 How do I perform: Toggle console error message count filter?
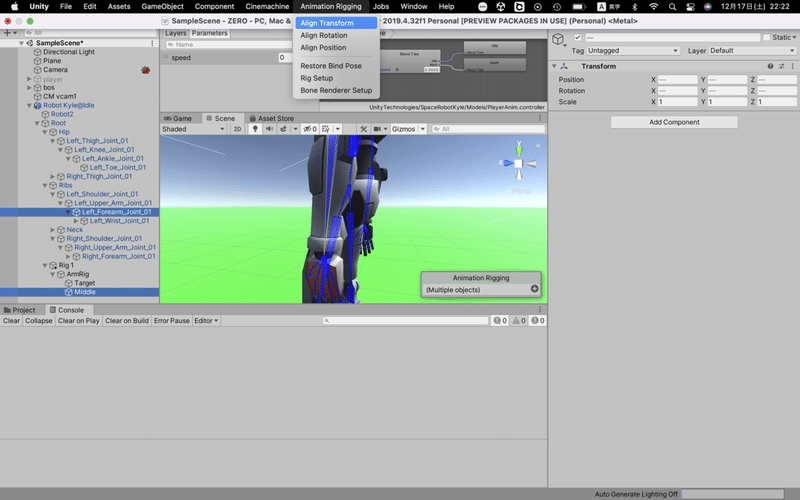538,320
